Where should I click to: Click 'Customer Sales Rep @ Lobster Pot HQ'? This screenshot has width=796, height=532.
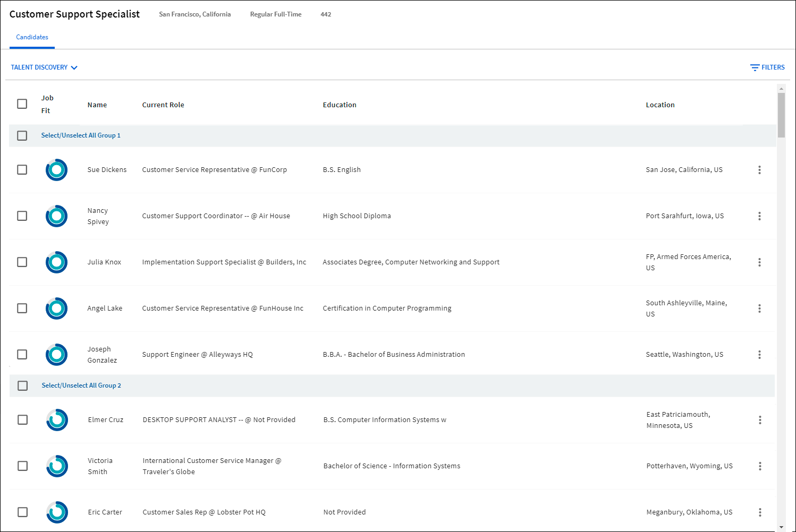(204, 512)
